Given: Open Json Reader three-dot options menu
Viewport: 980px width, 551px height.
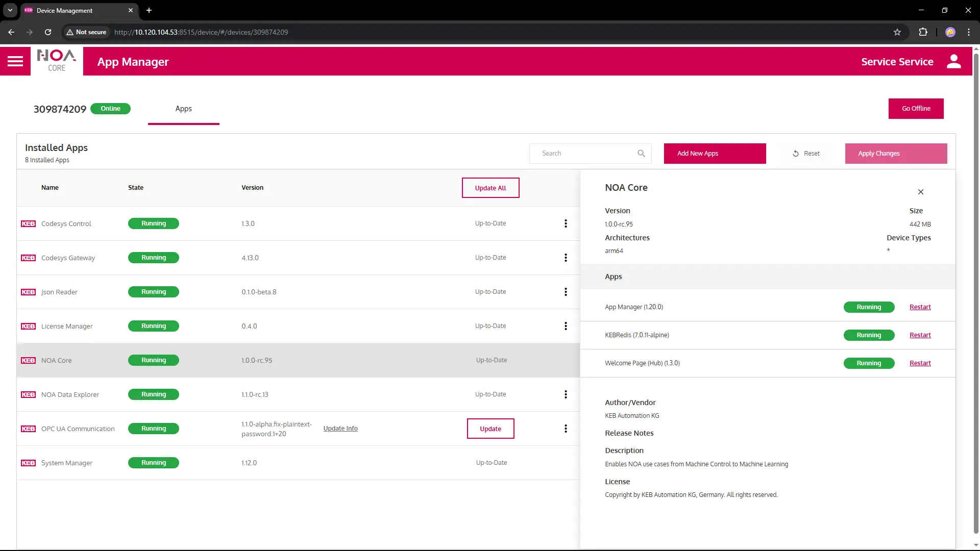Looking at the screenshot, I should [x=566, y=292].
